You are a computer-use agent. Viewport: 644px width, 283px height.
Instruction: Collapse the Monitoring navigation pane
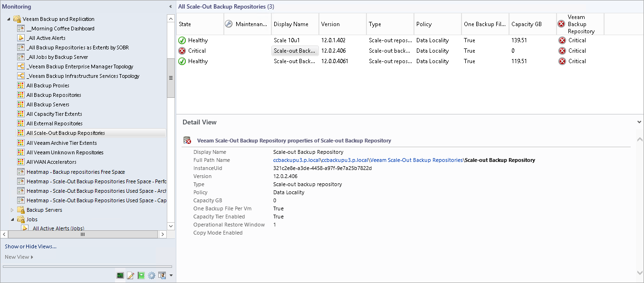coord(171,7)
